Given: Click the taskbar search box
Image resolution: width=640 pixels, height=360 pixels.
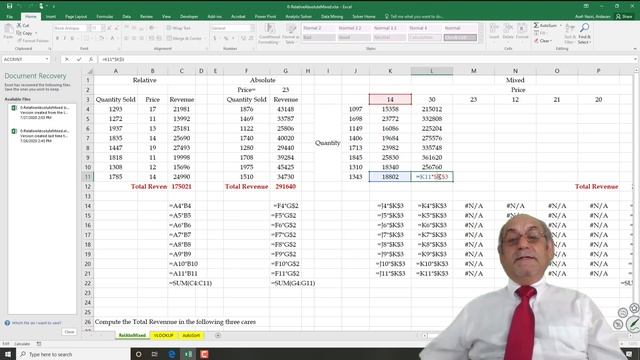Looking at the screenshot, I should (x=73, y=354).
